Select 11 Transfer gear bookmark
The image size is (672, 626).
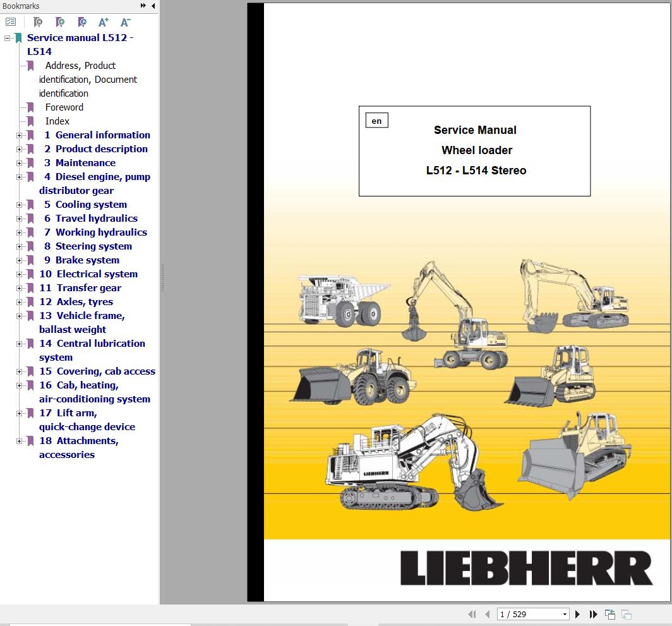click(80, 287)
